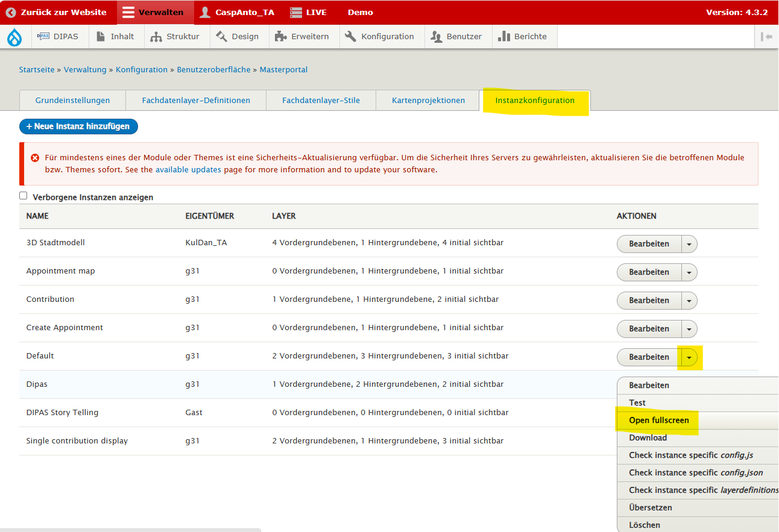Expand actions dropdown for Contribution row
The width and height of the screenshot is (779, 532).
[689, 301]
